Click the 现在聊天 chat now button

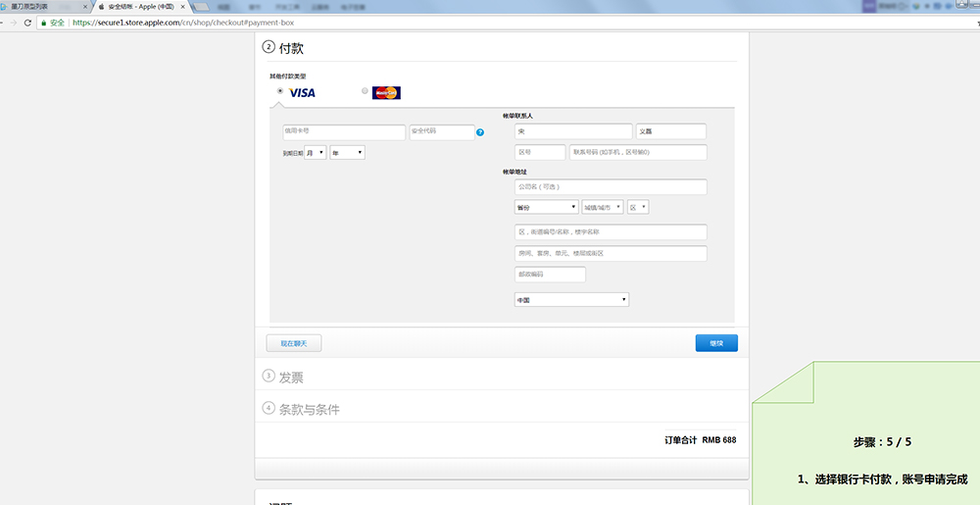click(x=294, y=343)
